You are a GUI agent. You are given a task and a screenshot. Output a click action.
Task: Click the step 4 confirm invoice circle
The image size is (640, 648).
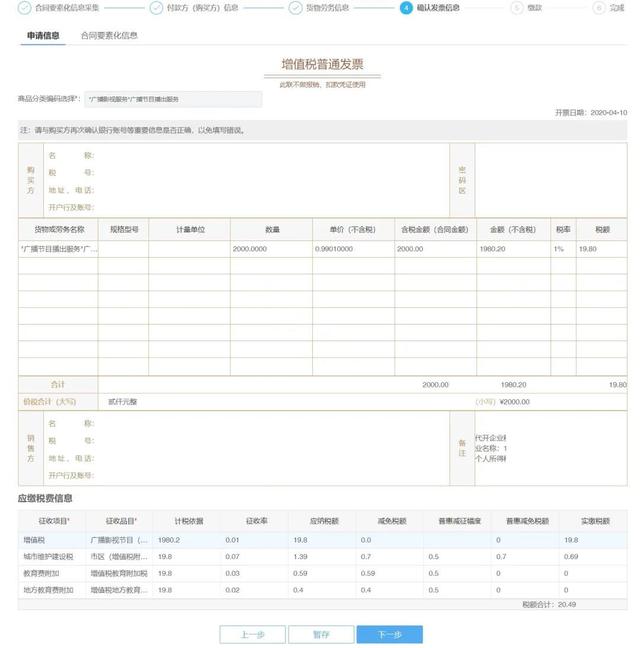pos(406,7)
